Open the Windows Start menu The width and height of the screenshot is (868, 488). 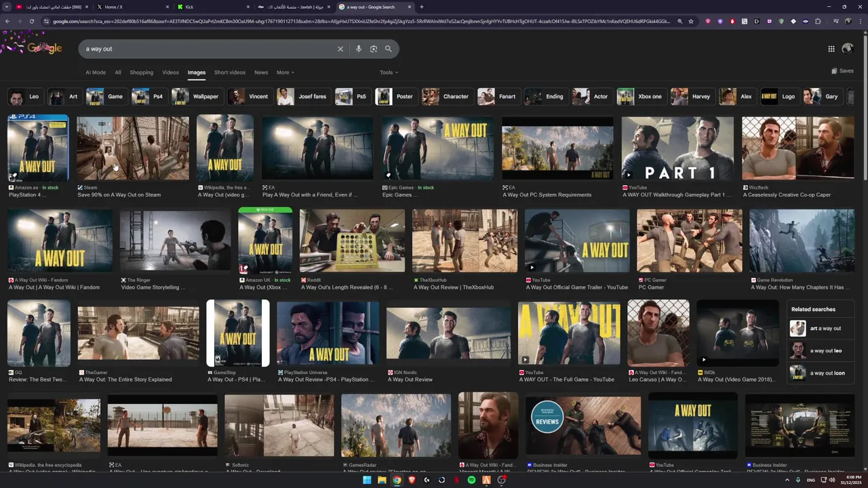(x=367, y=480)
